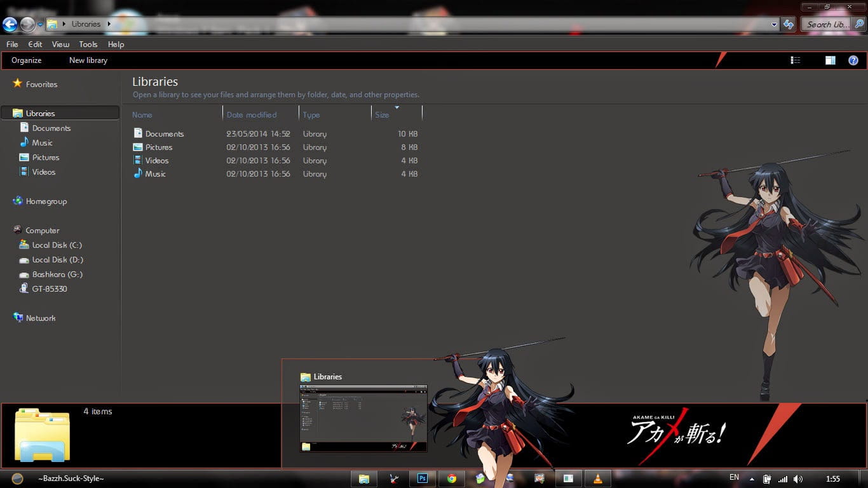This screenshot has width=868, height=488.
Task: Click into the Search Libraries box
Action: tap(827, 25)
